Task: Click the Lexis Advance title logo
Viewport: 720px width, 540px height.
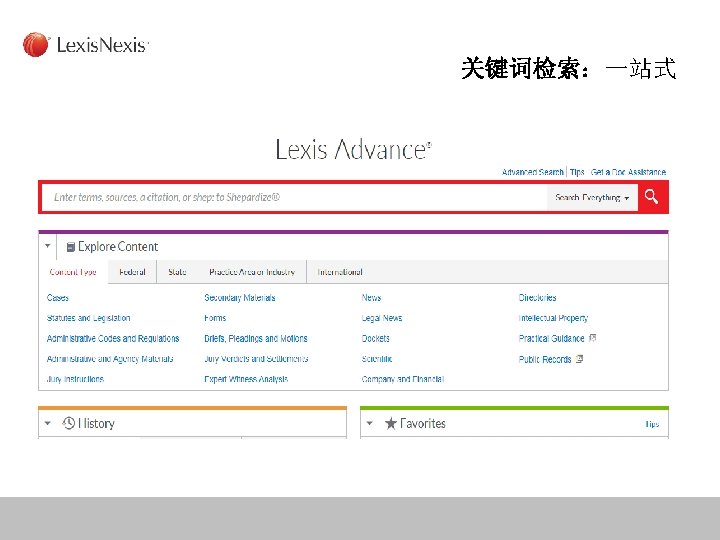Action: [354, 149]
